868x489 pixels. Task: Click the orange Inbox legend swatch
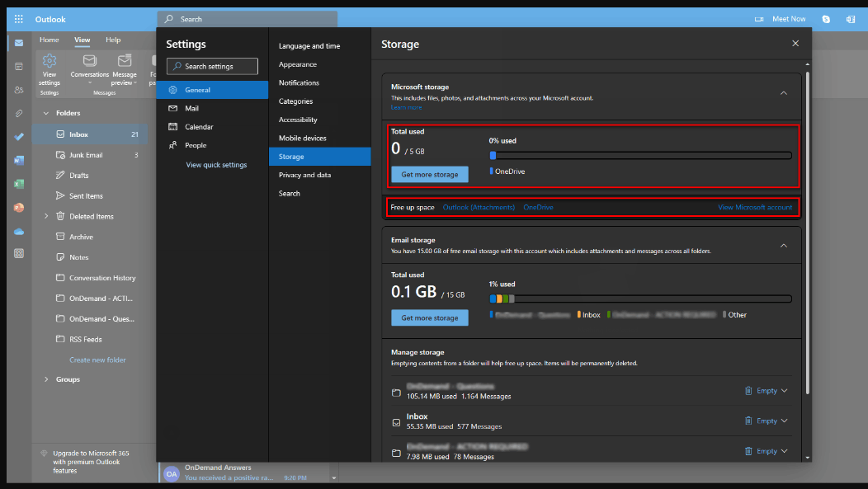[x=579, y=314]
